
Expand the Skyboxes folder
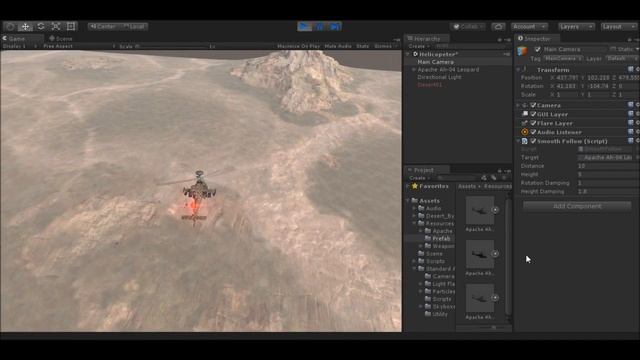click(421, 307)
